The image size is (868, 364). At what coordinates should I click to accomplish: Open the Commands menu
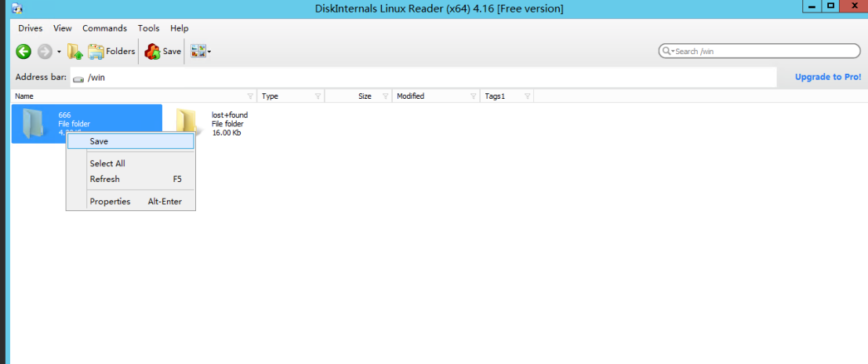pyautogui.click(x=104, y=28)
